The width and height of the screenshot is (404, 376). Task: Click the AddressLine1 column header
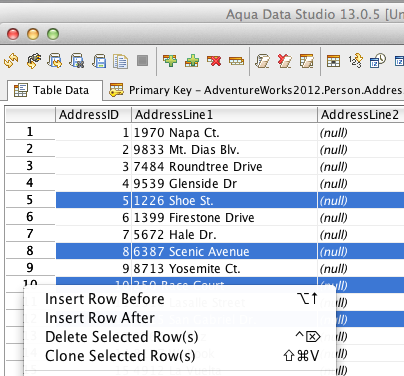point(224,115)
